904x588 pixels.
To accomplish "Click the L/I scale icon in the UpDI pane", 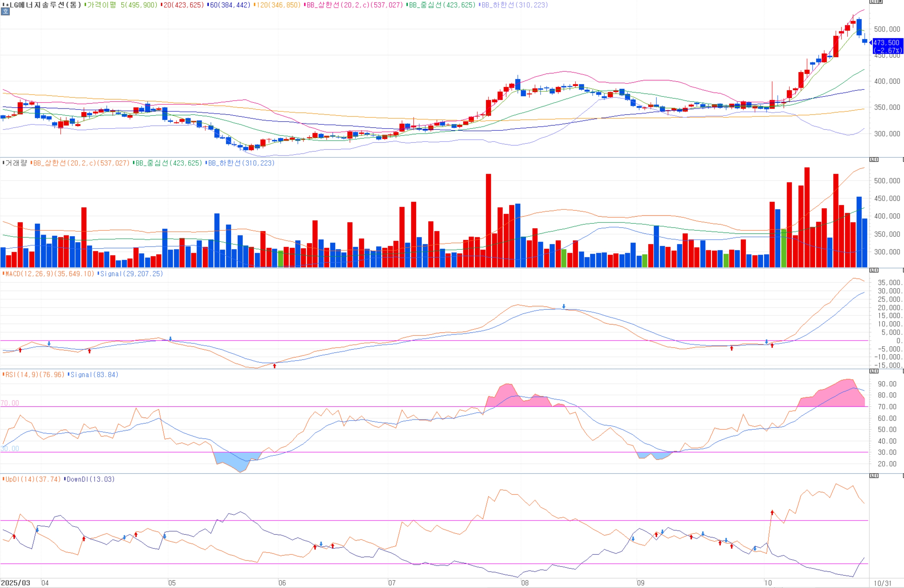I will point(874,475).
